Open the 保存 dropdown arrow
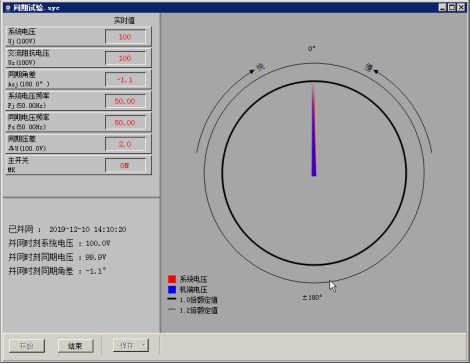Viewport: 470px width, 364px height. pos(144,345)
